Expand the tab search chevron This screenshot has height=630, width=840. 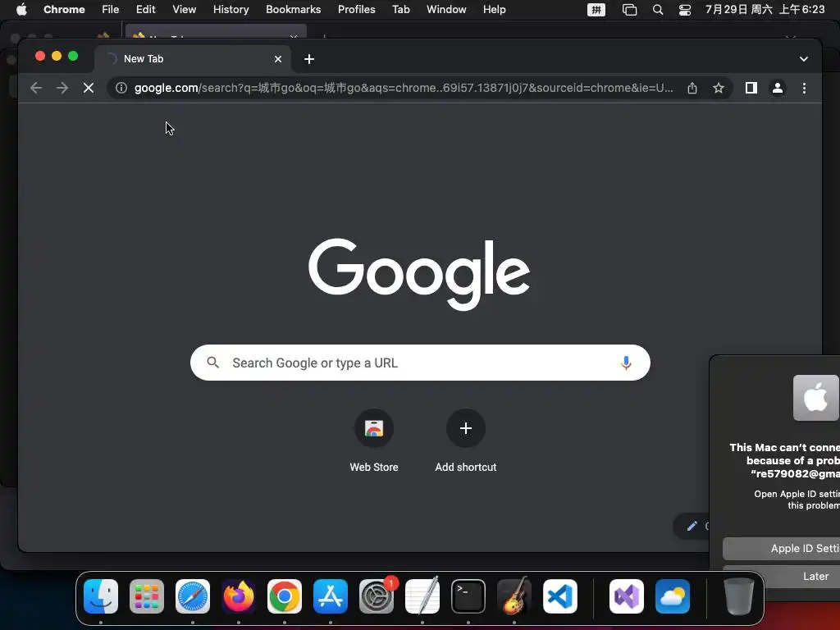click(x=804, y=59)
